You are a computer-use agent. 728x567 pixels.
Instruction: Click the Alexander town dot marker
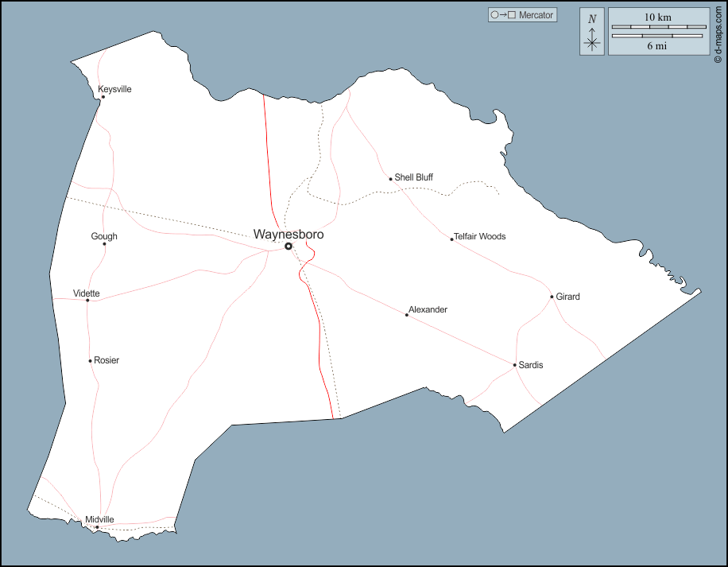click(407, 315)
